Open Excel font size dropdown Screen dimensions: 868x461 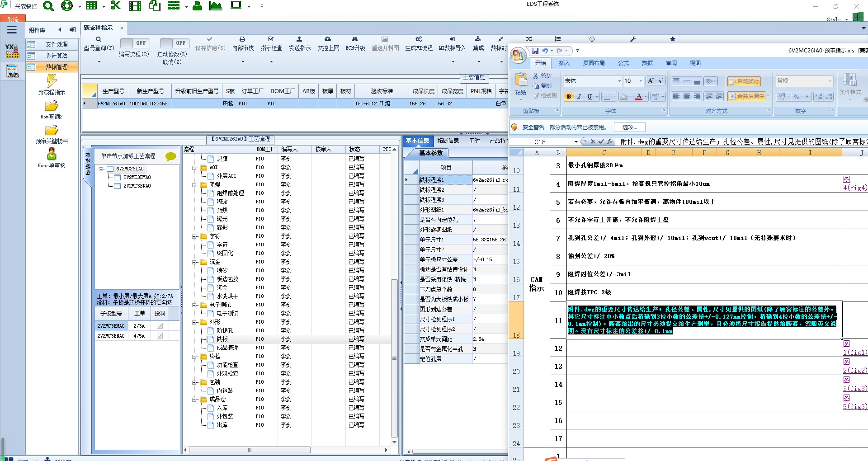[x=641, y=81]
